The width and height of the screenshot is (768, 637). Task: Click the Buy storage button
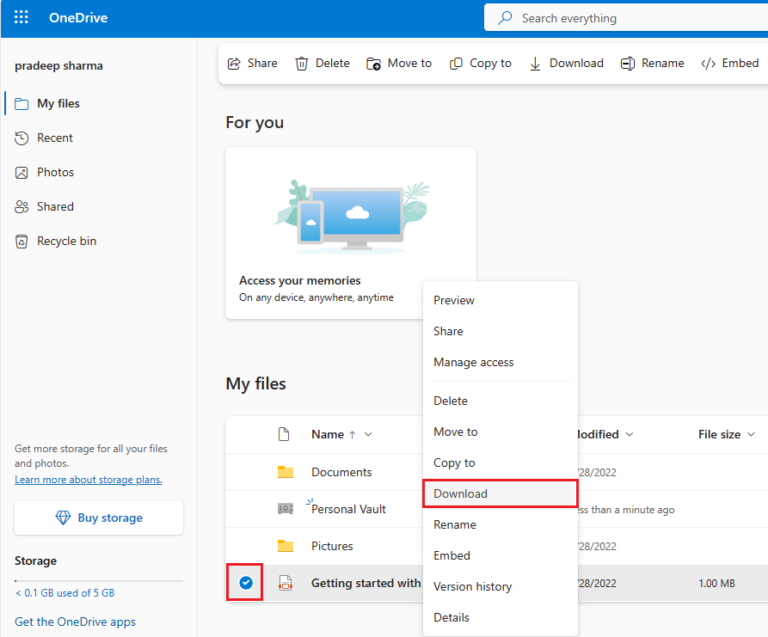[x=99, y=518]
